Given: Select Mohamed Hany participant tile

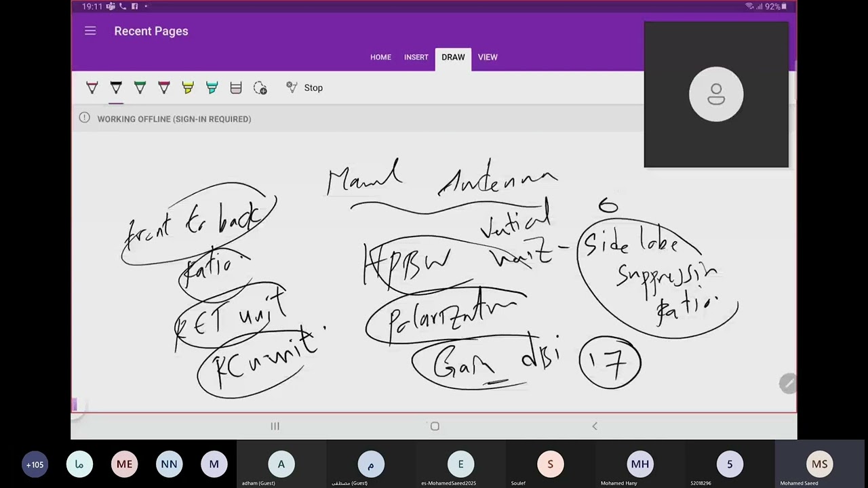Looking at the screenshot, I should [x=640, y=464].
